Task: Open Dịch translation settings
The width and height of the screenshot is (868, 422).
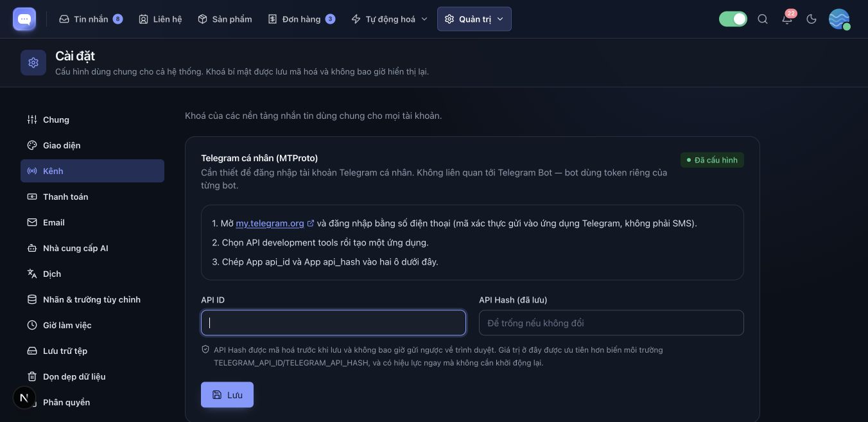Action: tap(92, 274)
